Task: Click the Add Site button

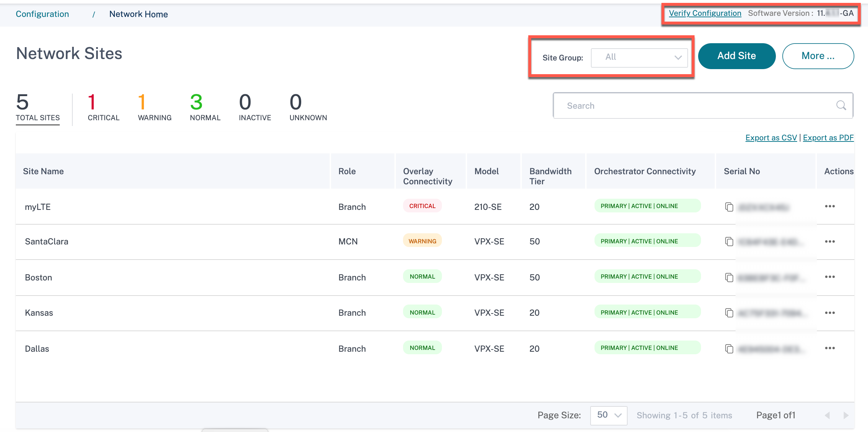Action: pos(737,56)
